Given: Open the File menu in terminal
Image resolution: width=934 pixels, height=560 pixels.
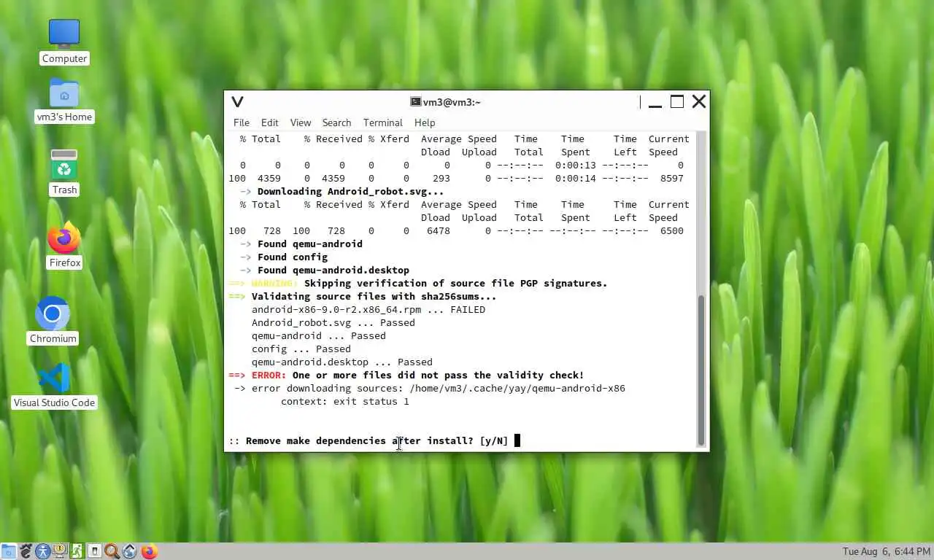Looking at the screenshot, I should pyautogui.click(x=242, y=122).
